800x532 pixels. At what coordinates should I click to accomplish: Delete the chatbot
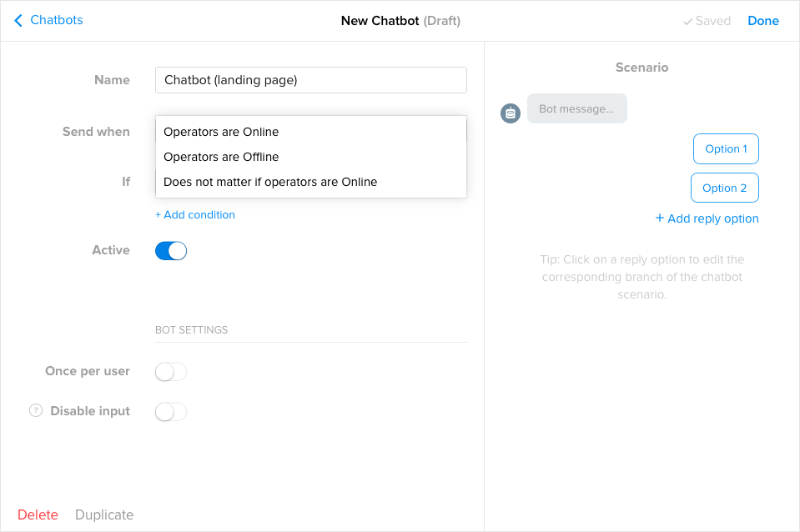(38, 514)
